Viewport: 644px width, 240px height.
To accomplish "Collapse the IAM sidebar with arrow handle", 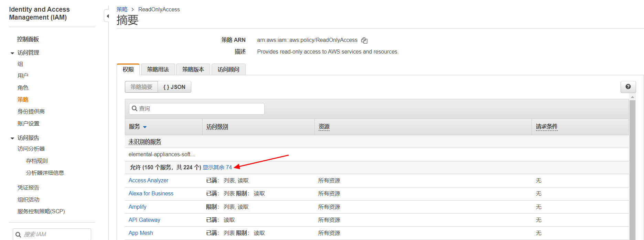I will coord(107,16).
